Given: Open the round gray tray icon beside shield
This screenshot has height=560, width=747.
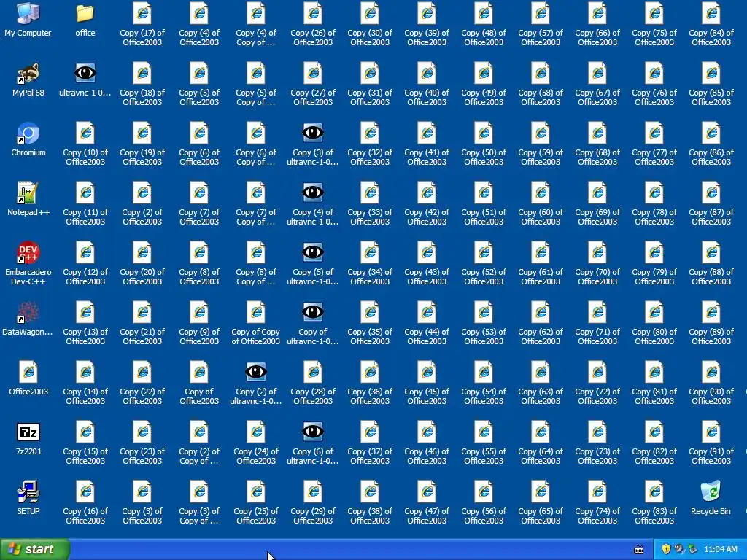Looking at the screenshot, I should click(679, 550).
